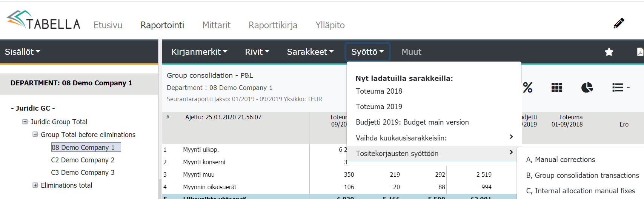Select Toteuma 2019 from the menu
This screenshot has height=199, width=644.
379,107
